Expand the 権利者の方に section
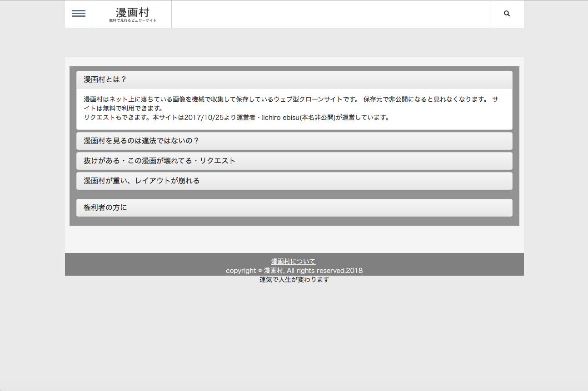 click(x=294, y=208)
